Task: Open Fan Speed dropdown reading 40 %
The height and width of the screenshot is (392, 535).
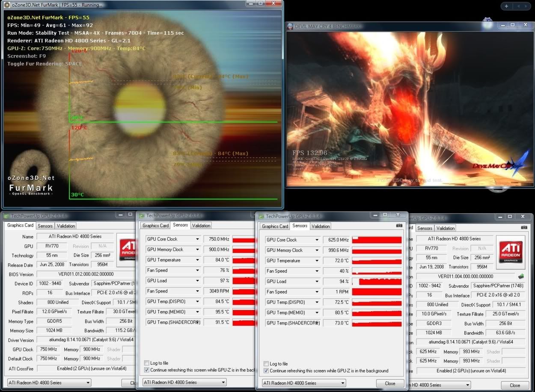Action: tap(317, 271)
